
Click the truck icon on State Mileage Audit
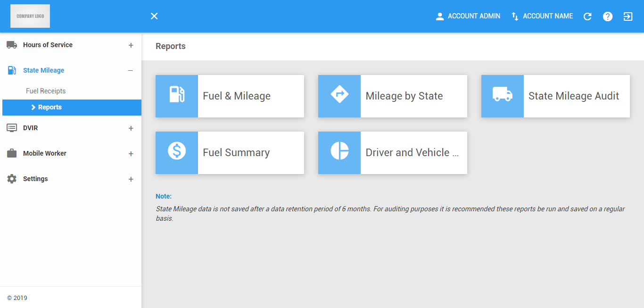[x=503, y=94]
